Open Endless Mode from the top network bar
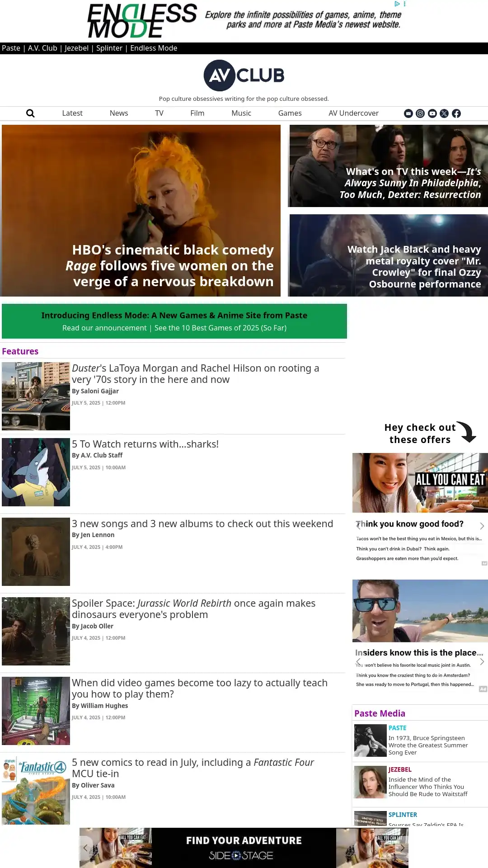 [154, 48]
